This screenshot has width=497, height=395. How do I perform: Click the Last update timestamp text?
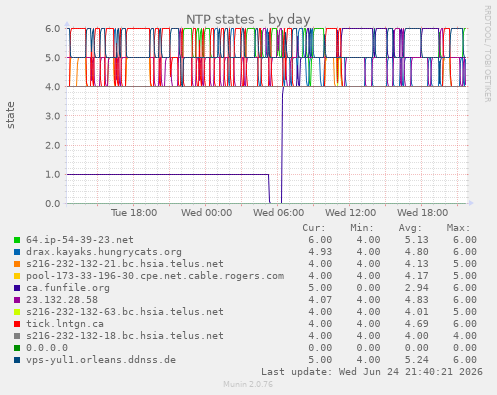click(x=372, y=372)
